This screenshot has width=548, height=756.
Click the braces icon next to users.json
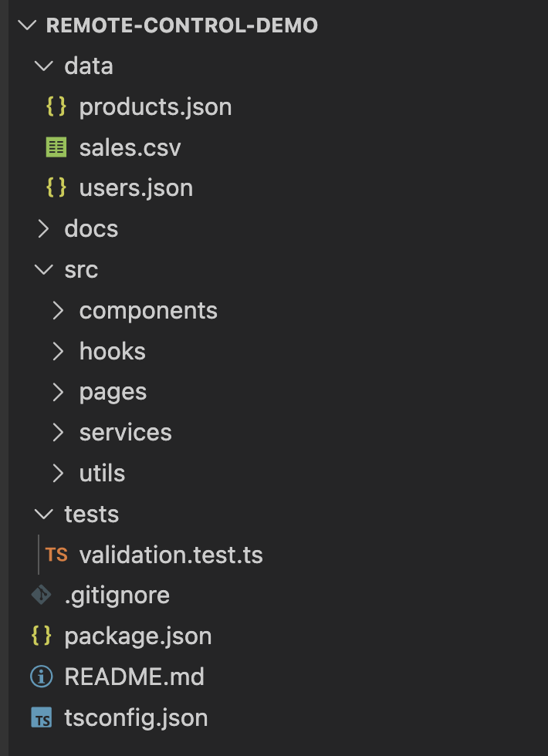pos(56,187)
